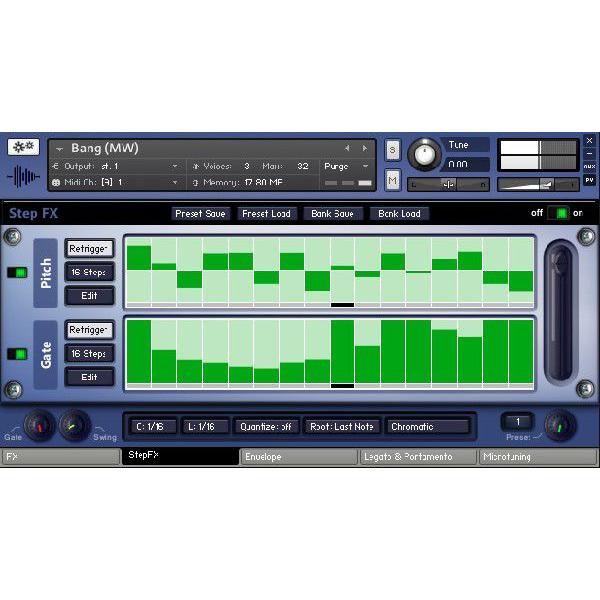Click Edit for the Gate sequencer
This screenshot has width=600, height=600.
point(90,377)
